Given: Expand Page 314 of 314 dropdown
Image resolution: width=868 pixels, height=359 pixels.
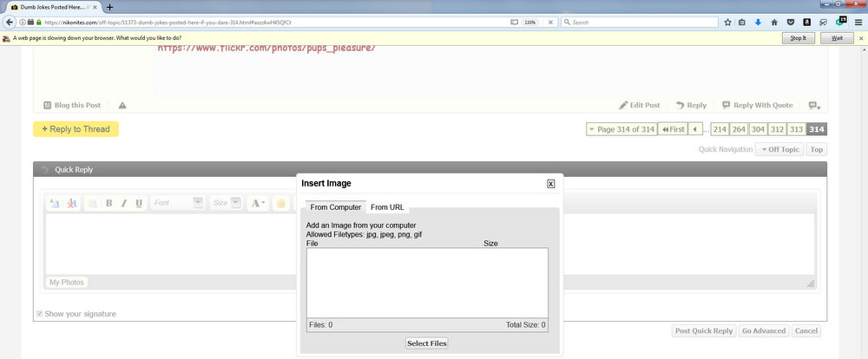Looking at the screenshot, I should [621, 129].
